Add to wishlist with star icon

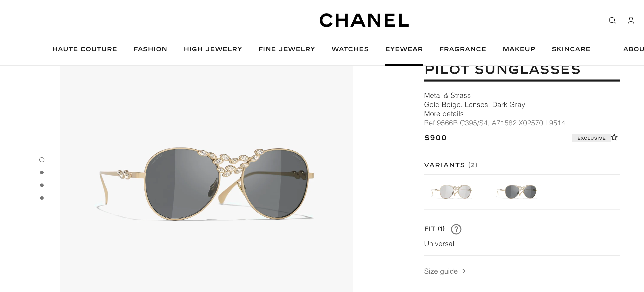(x=614, y=137)
